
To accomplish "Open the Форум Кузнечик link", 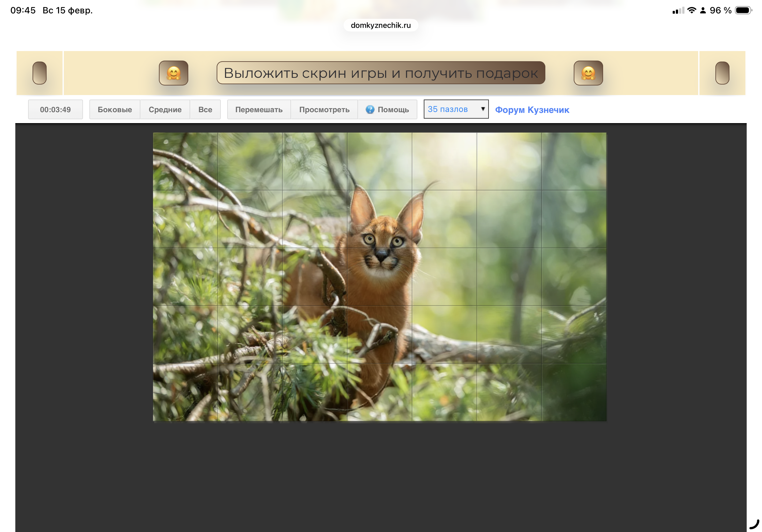I will 532,110.
